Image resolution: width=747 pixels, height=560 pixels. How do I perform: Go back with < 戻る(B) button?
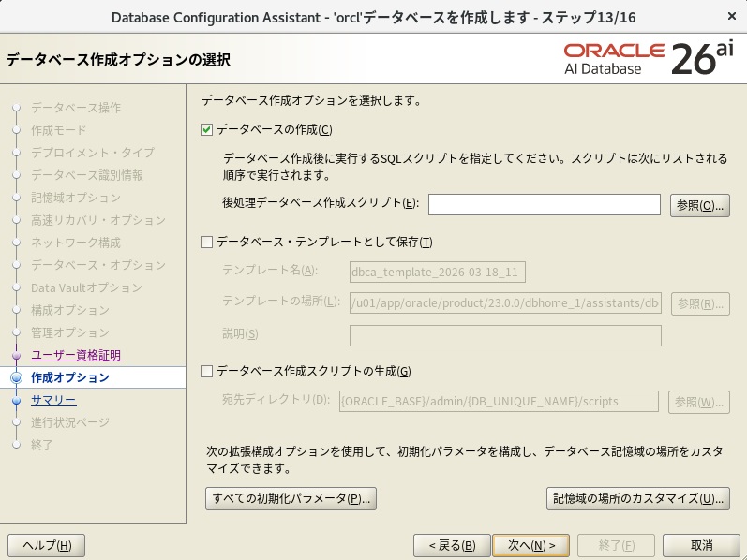click(452, 545)
